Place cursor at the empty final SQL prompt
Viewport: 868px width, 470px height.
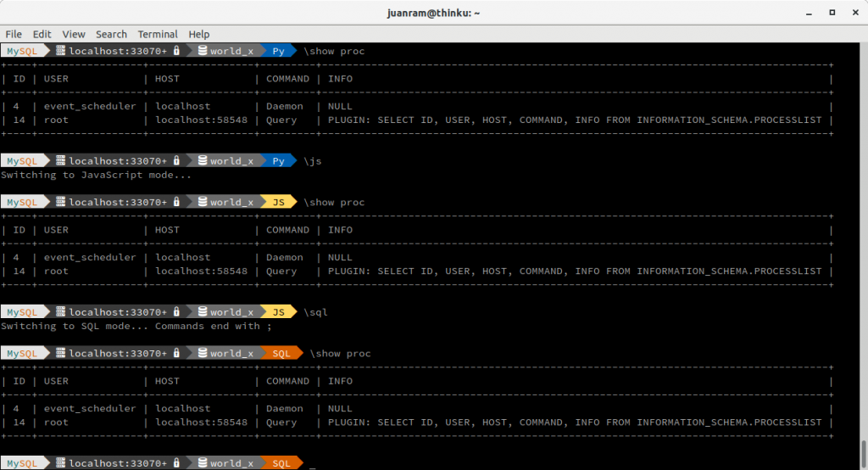313,463
